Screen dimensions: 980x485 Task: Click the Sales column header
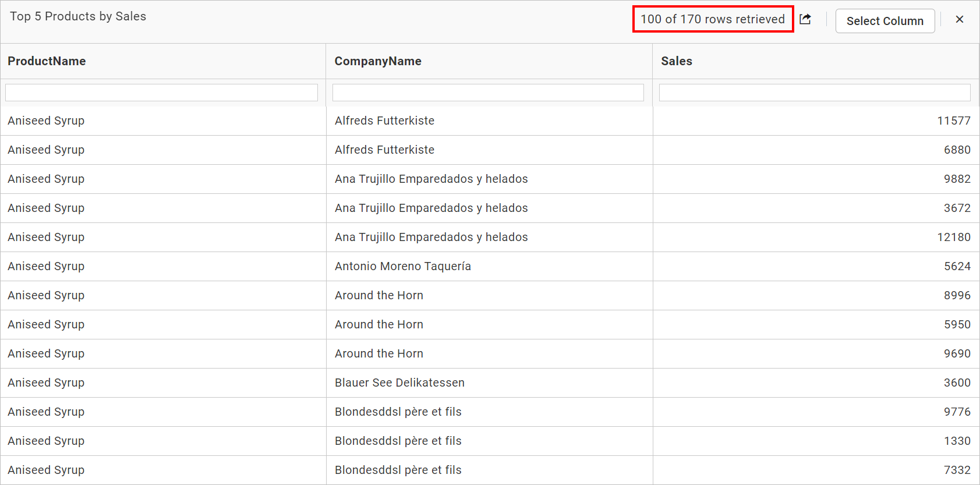click(x=677, y=61)
